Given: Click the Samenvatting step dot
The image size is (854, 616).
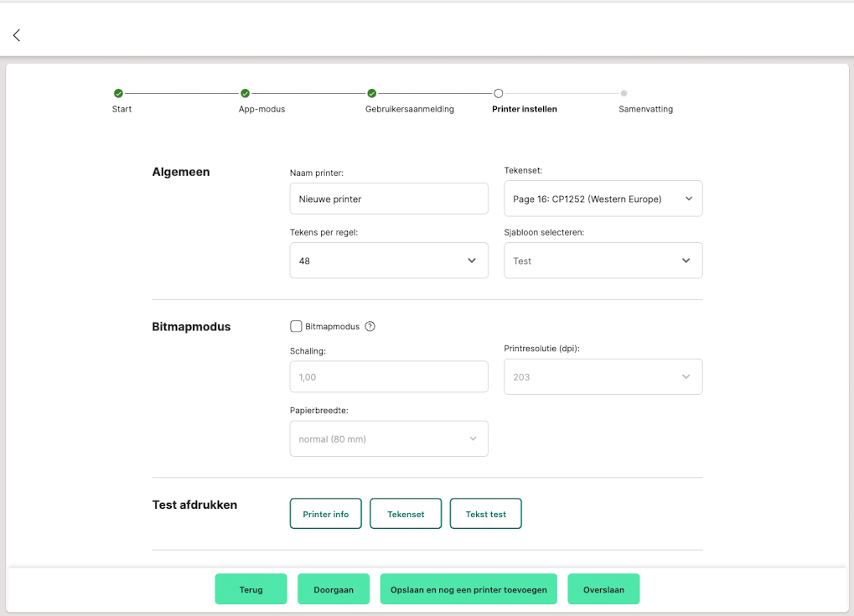Looking at the screenshot, I should tap(624, 93).
